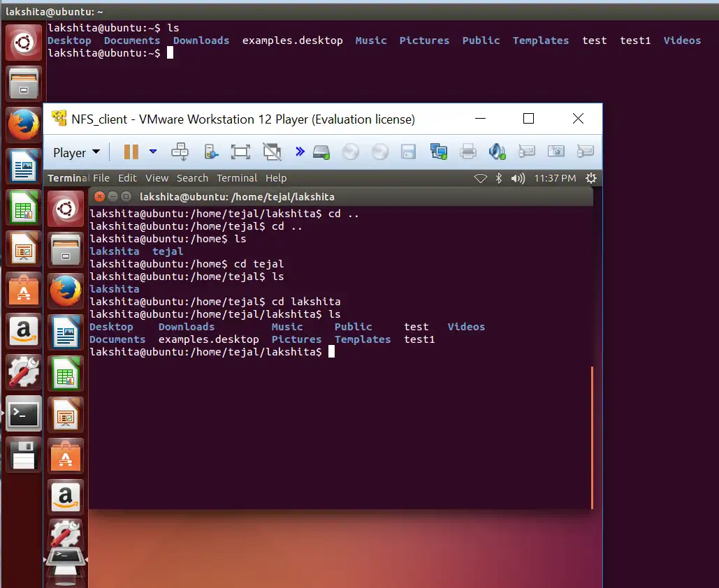Toggle Unity mode icon in VMware toolbar

(271, 152)
